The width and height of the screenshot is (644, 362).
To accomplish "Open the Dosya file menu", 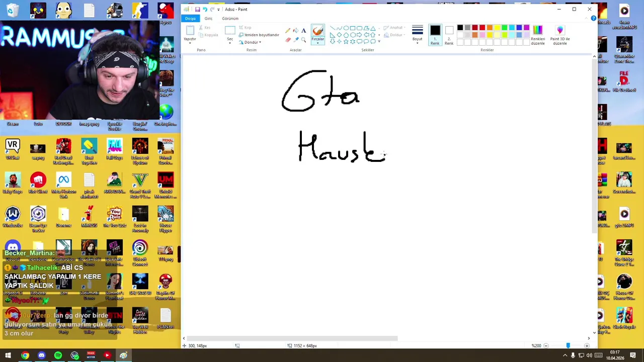I will 190,18.
